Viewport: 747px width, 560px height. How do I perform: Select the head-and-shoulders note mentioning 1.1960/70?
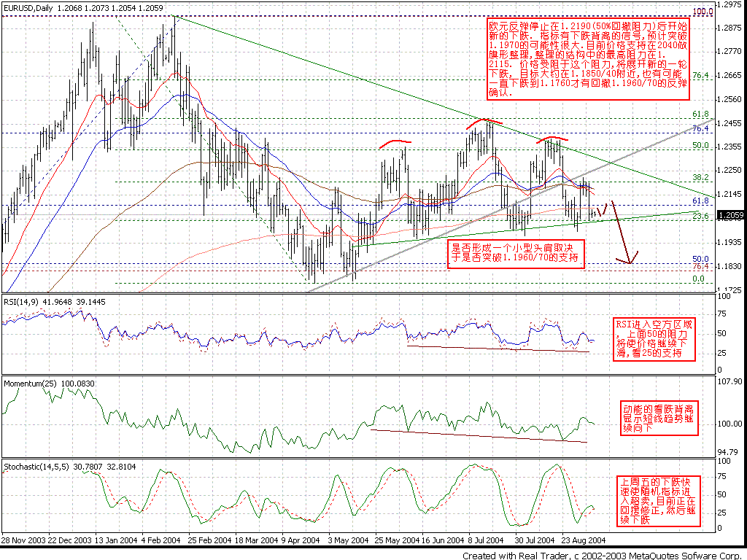coord(516,254)
